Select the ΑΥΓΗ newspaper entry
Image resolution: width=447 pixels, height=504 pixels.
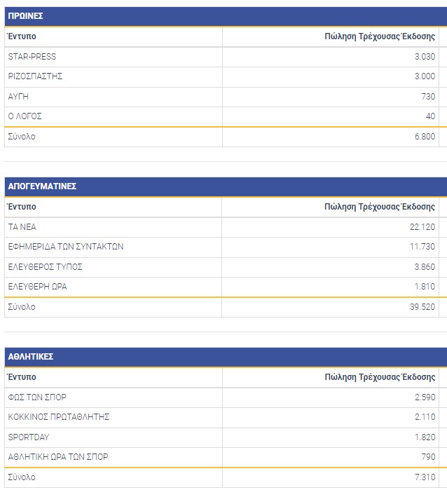(x=18, y=97)
